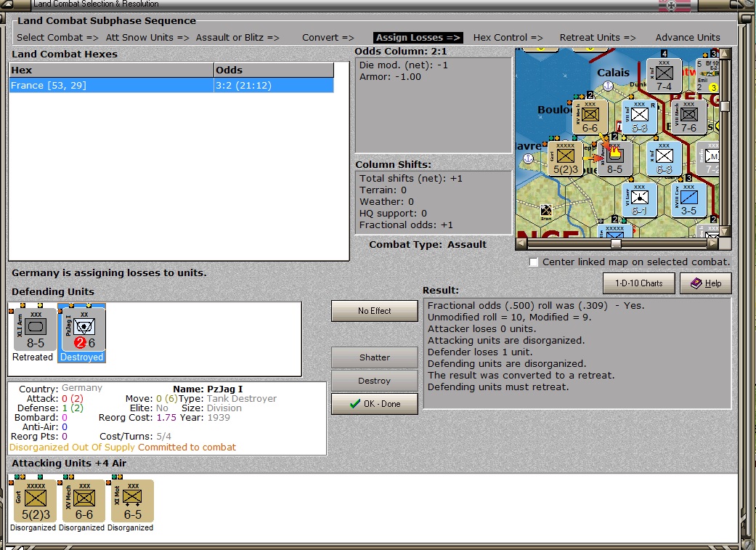Confirm with the OK - Done button

tap(375, 404)
